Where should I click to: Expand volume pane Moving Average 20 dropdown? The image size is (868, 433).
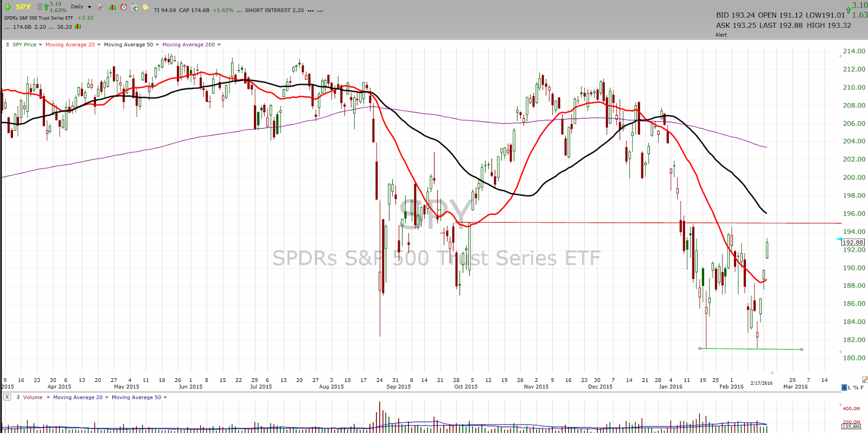click(107, 397)
